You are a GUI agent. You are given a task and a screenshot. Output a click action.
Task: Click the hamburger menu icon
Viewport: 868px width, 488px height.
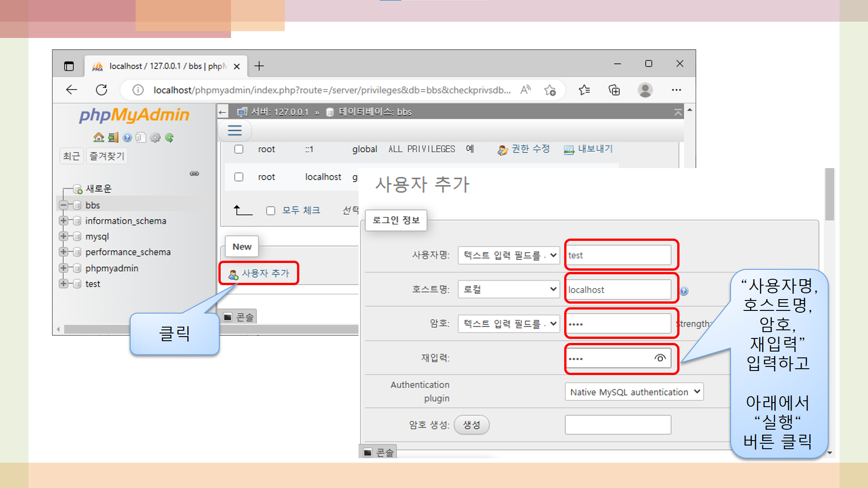point(235,131)
